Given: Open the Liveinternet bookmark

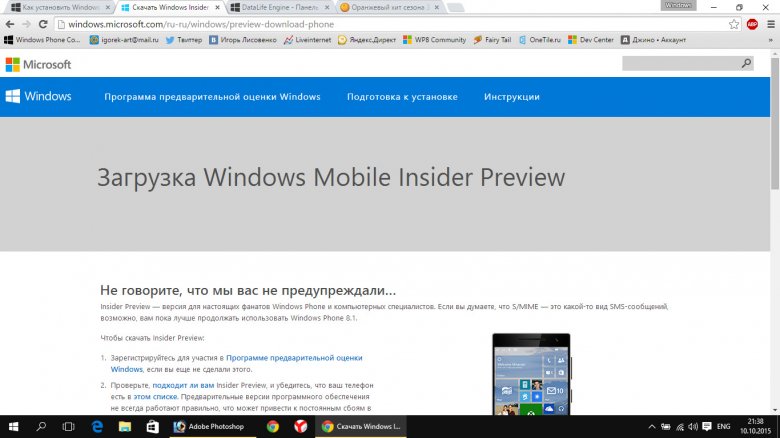Looking at the screenshot, I should pyautogui.click(x=307, y=40).
